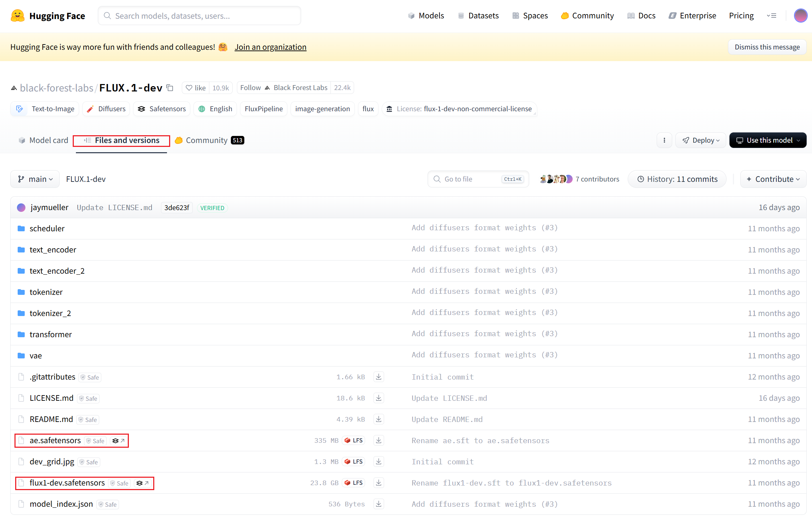
Task: Click the Diffusers tag
Action: point(106,109)
